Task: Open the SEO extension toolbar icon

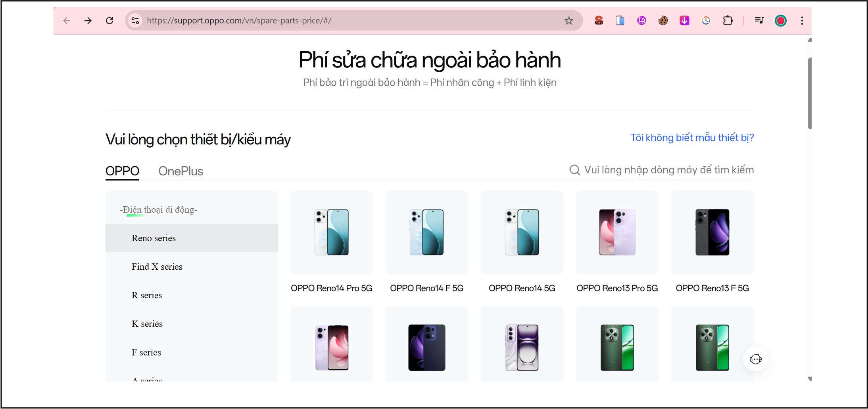Action: coord(599,20)
